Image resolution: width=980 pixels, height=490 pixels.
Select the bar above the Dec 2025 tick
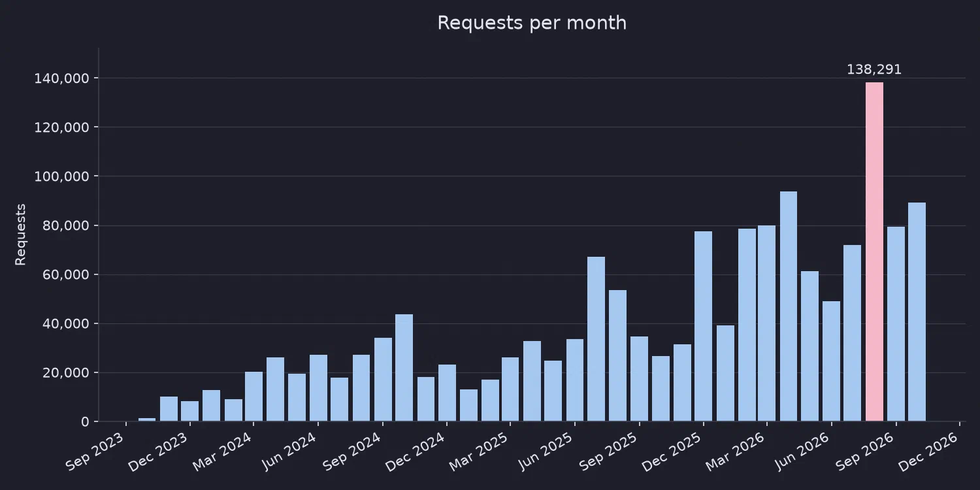point(704,326)
